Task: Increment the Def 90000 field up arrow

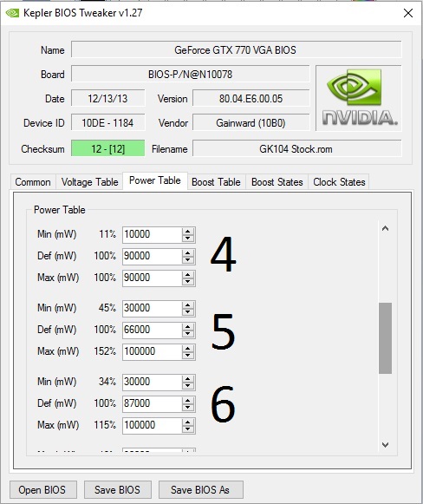Action: click(188, 252)
